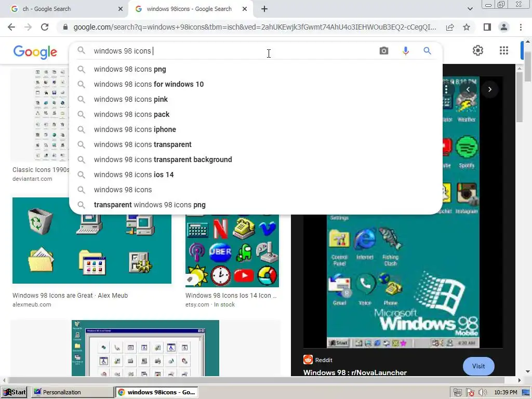532x399 pixels.
Task: Click the taskbar clock 10:39 PM
Action: click(x=506, y=393)
